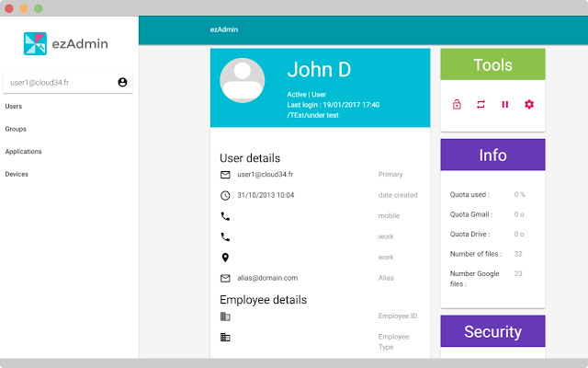Click the Security card header
Image resolution: width=588 pixels, height=368 pixels.
point(492,331)
